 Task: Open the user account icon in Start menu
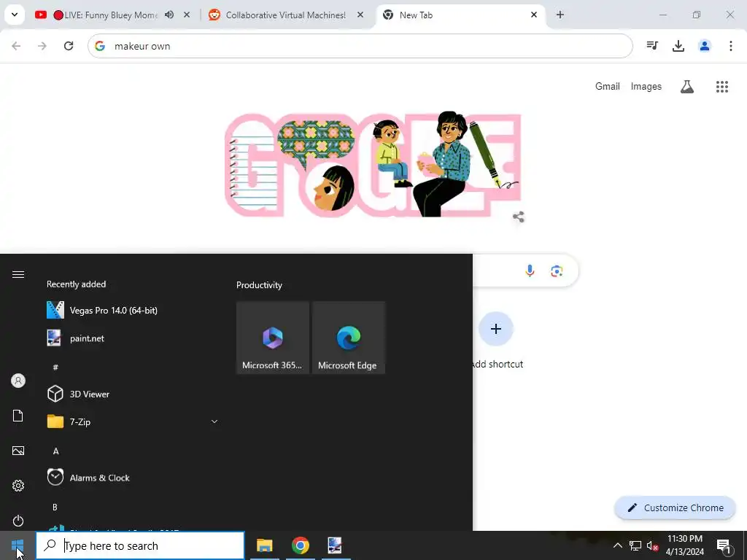click(x=18, y=381)
